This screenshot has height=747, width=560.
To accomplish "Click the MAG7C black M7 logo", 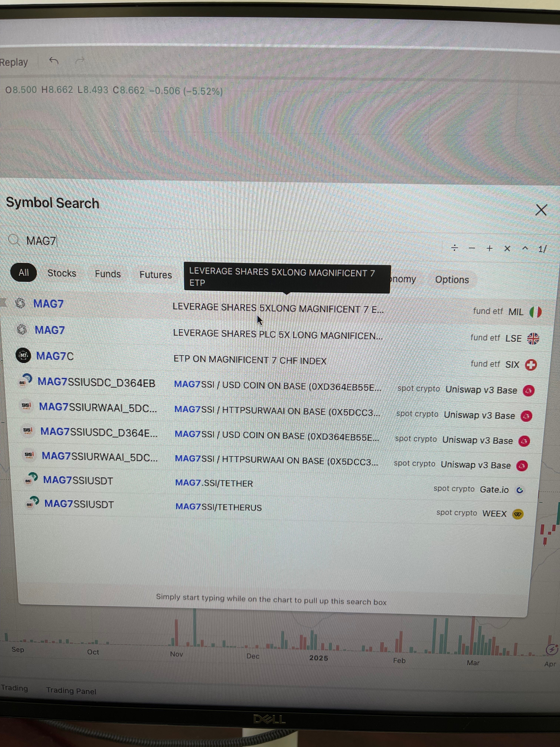I will (x=23, y=355).
